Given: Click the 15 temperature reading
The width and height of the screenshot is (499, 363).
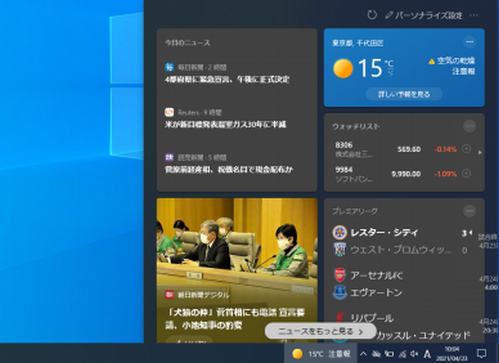Looking at the screenshot, I should click(x=370, y=68).
